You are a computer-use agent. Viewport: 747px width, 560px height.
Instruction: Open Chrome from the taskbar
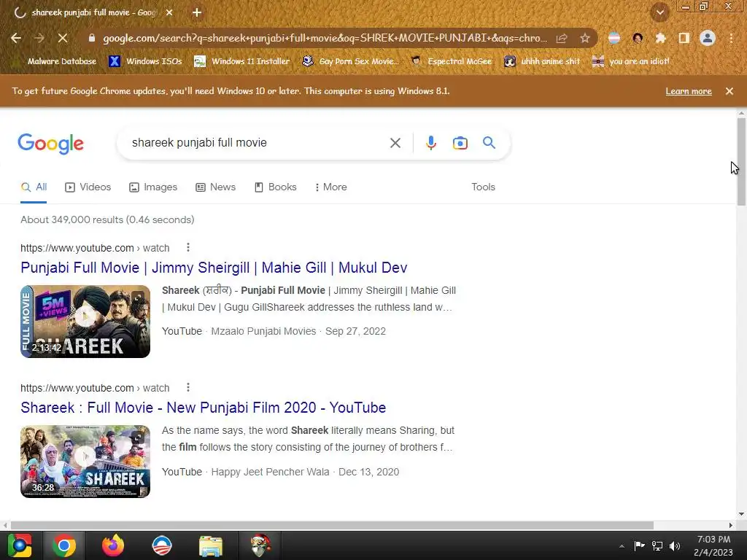[x=64, y=545]
